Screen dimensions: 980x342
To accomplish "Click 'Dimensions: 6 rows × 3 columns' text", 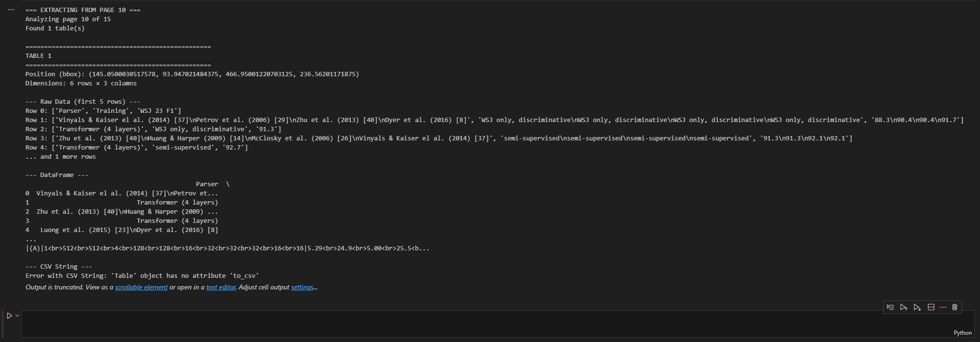I will (81, 83).
